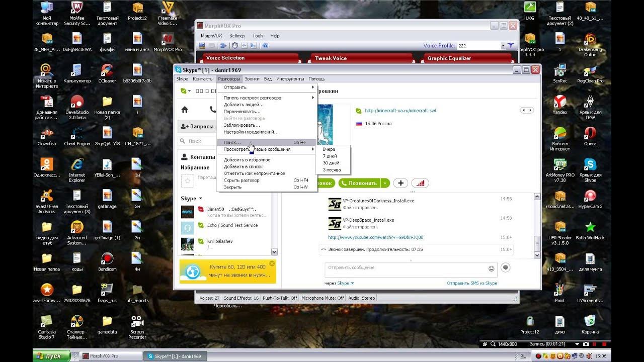Image resolution: width=644 pixels, height=362 pixels.
Task: Open the Opera desktop icon
Action: [590, 136]
